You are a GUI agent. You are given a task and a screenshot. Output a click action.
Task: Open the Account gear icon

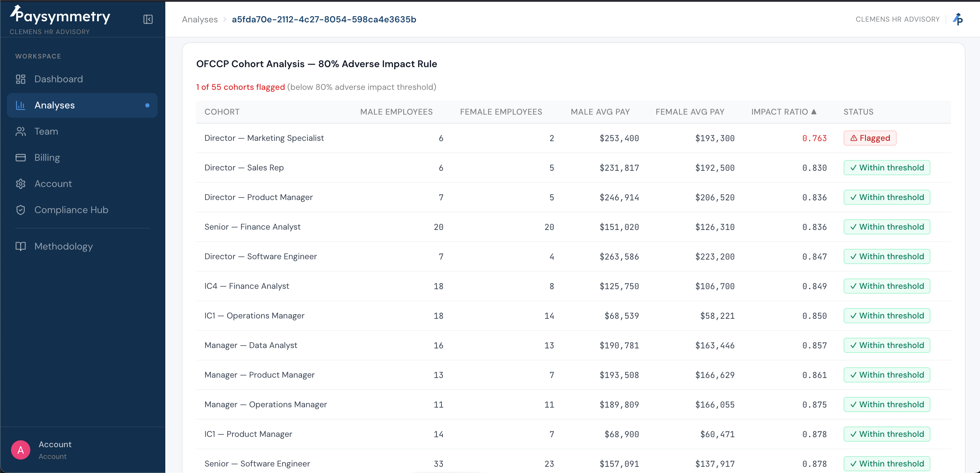[x=21, y=183]
